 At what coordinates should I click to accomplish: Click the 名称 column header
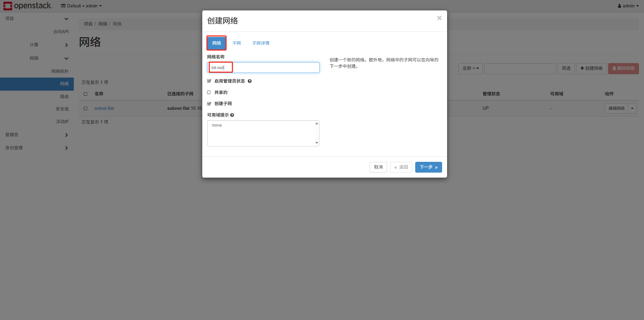click(99, 94)
